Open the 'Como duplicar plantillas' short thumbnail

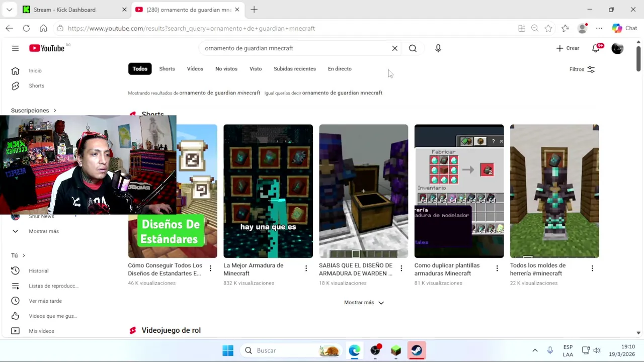(459, 191)
